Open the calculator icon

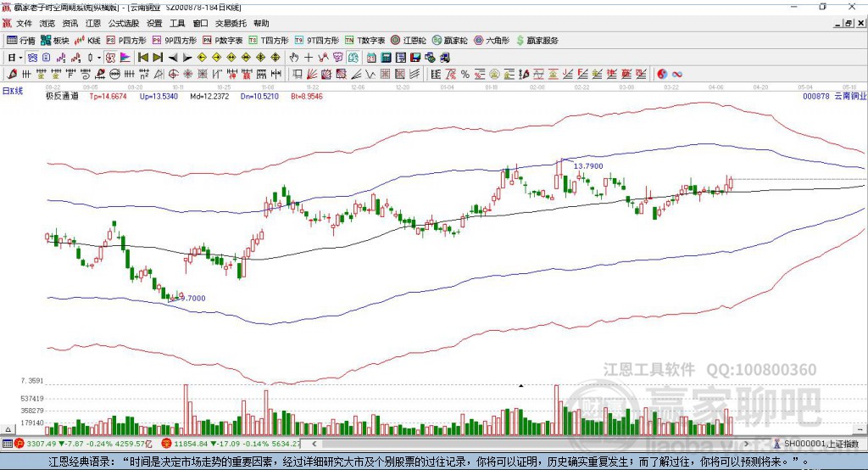386,58
